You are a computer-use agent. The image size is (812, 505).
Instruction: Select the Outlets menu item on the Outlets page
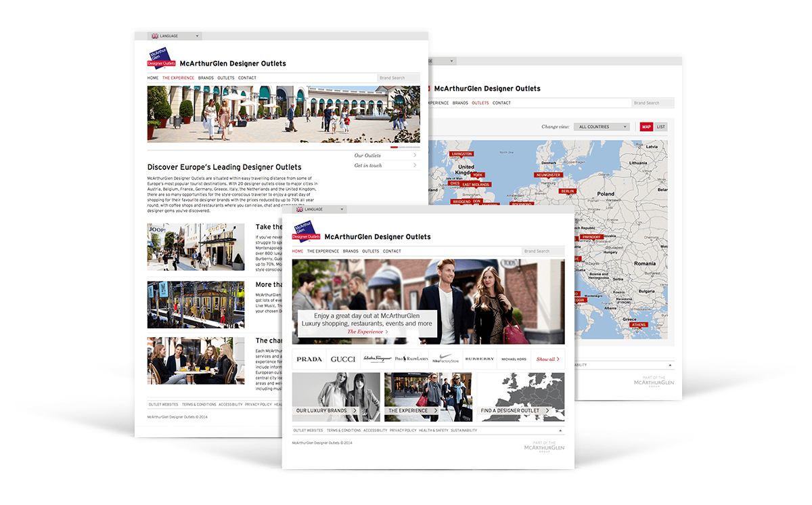pyautogui.click(x=480, y=103)
